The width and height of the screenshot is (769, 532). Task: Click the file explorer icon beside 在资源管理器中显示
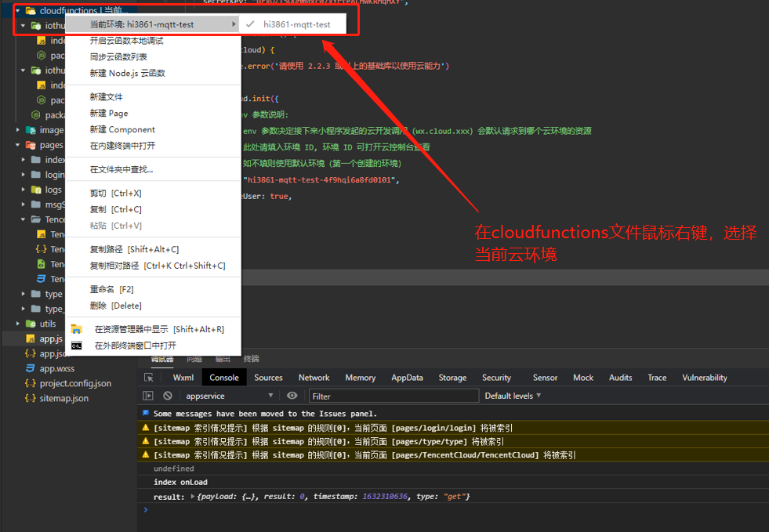[x=77, y=329]
